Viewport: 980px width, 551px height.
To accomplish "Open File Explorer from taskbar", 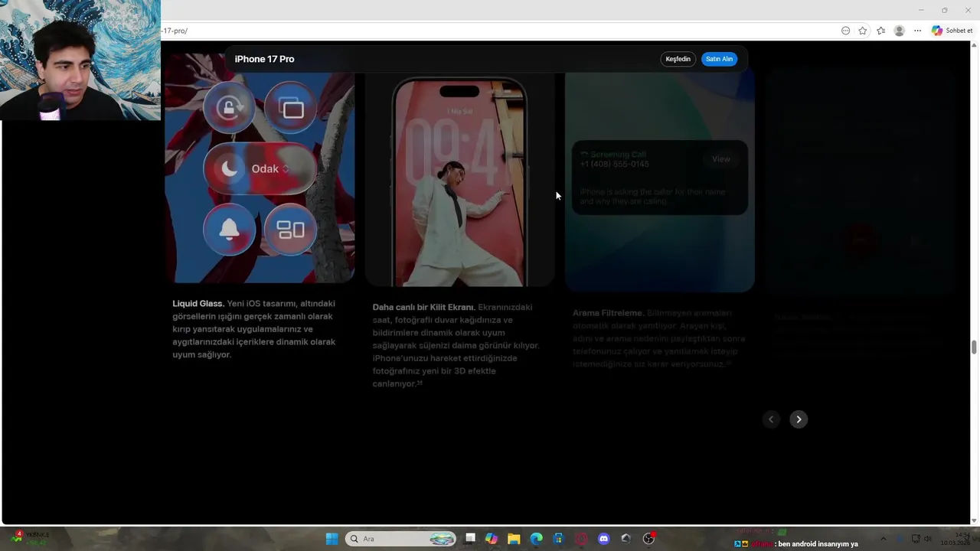I will (x=514, y=539).
